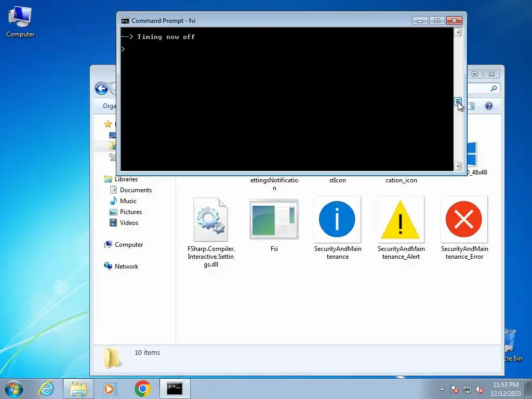
Task: Select the Fsi application thumbnail
Action: point(274,225)
